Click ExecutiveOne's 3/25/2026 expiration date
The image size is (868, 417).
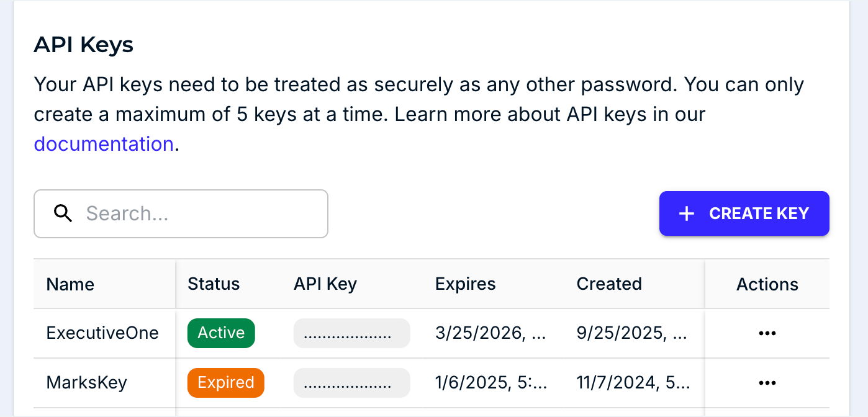tap(491, 333)
